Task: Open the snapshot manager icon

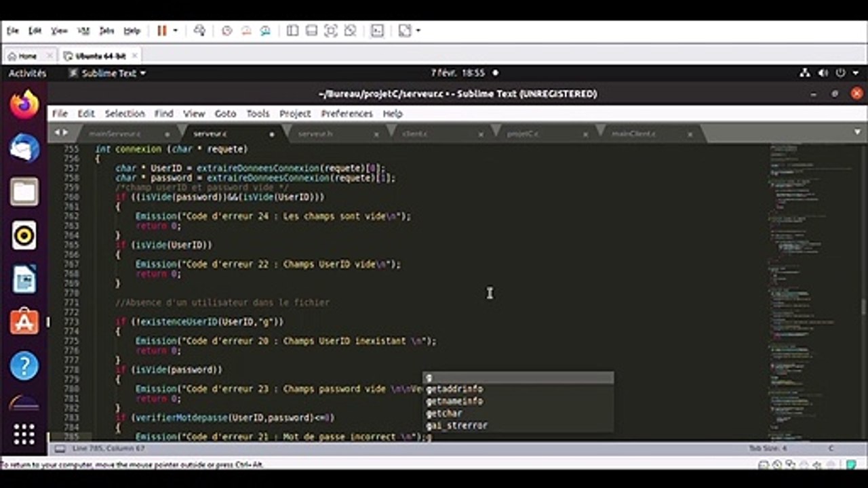Action: [265, 30]
